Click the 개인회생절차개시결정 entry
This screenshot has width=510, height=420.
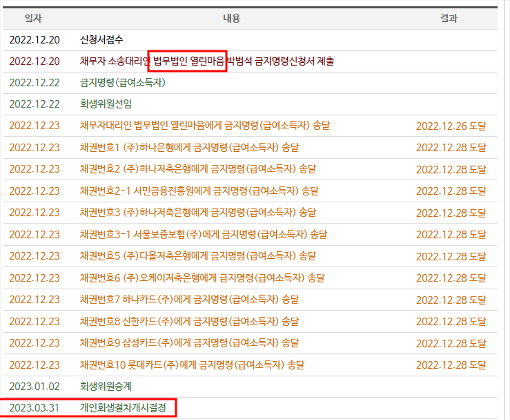(123, 408)
